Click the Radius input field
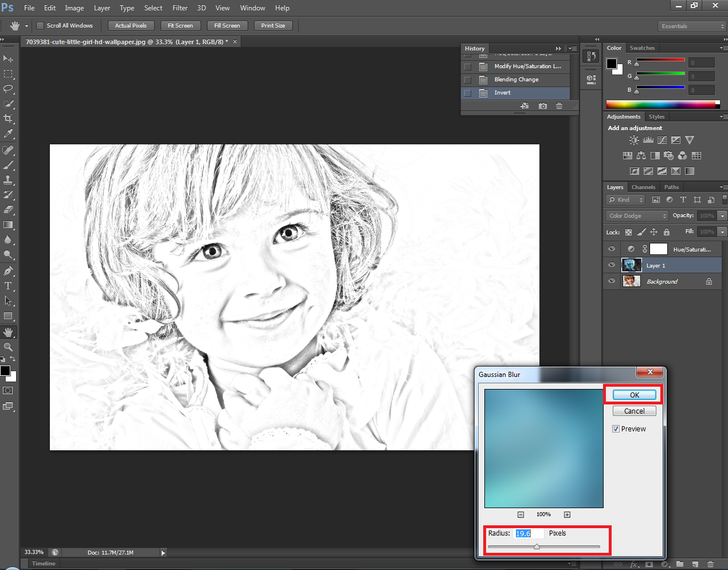 (x=529, y=533)
